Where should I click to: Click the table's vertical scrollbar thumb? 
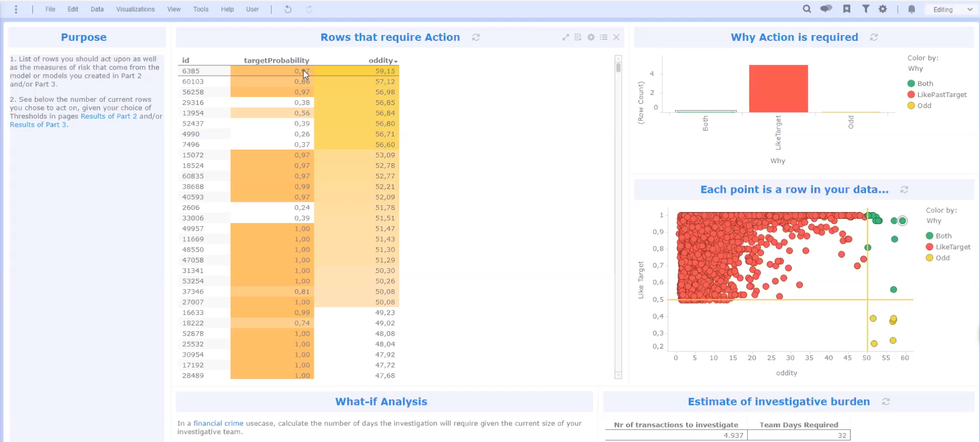point(618,67)
